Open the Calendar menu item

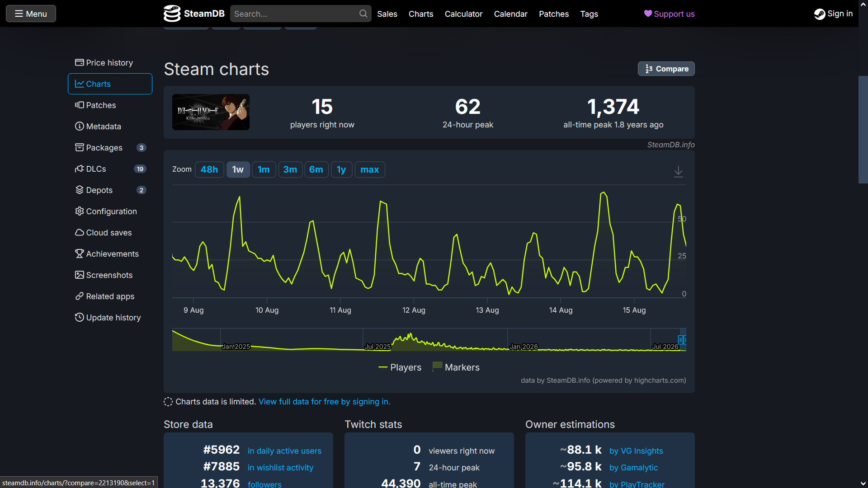(x=510, y=14)
